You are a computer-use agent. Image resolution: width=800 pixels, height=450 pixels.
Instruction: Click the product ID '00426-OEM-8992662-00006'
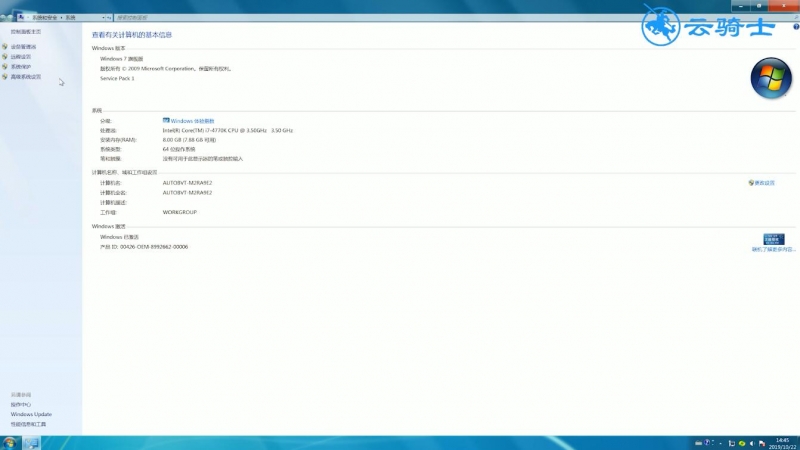154,246
